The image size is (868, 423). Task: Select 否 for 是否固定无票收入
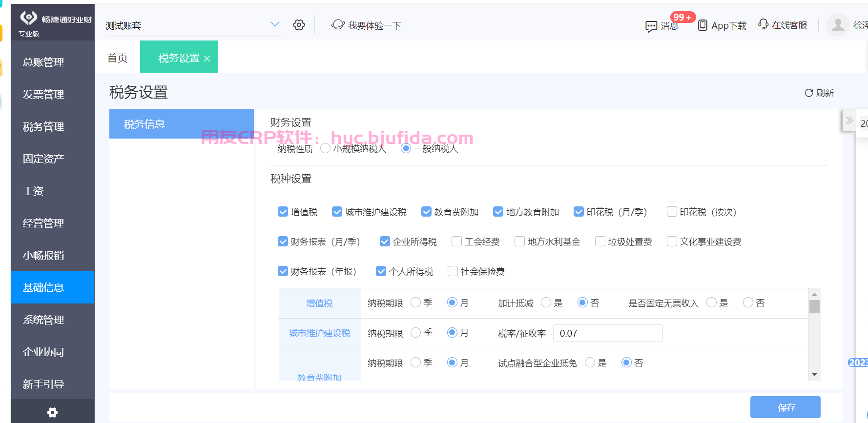748,302
